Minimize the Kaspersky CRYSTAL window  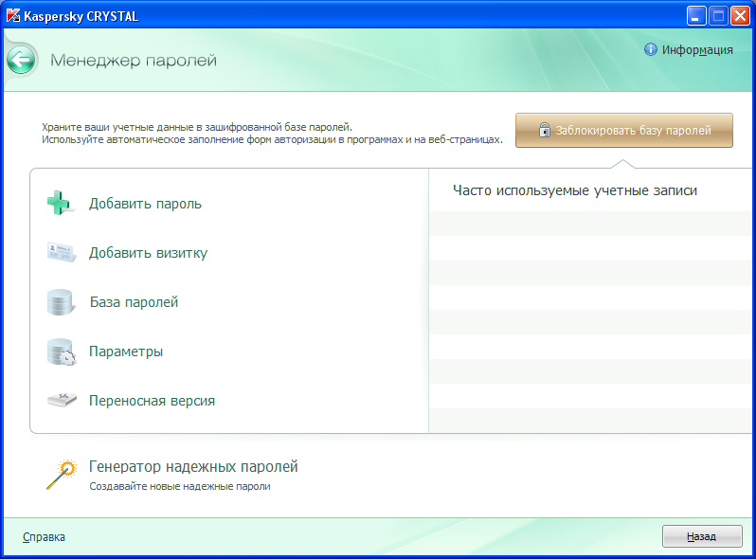coord(695,16)
